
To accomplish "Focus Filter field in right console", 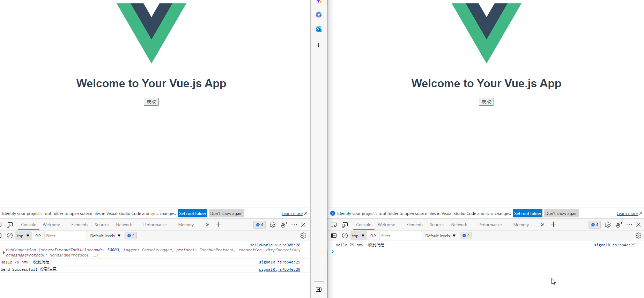I will 400,236.
